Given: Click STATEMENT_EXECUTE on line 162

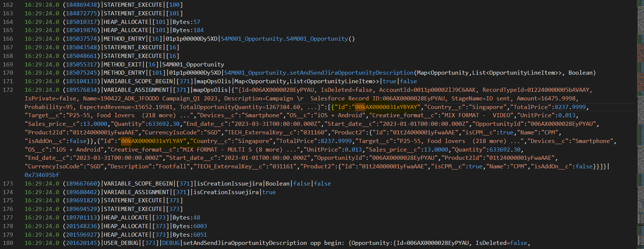Looking at the screenshot, I should [133, 5].
